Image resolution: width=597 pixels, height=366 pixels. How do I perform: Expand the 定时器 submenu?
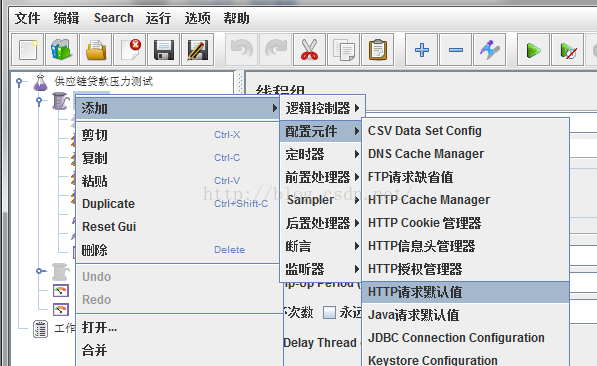(x=320, y=154)
